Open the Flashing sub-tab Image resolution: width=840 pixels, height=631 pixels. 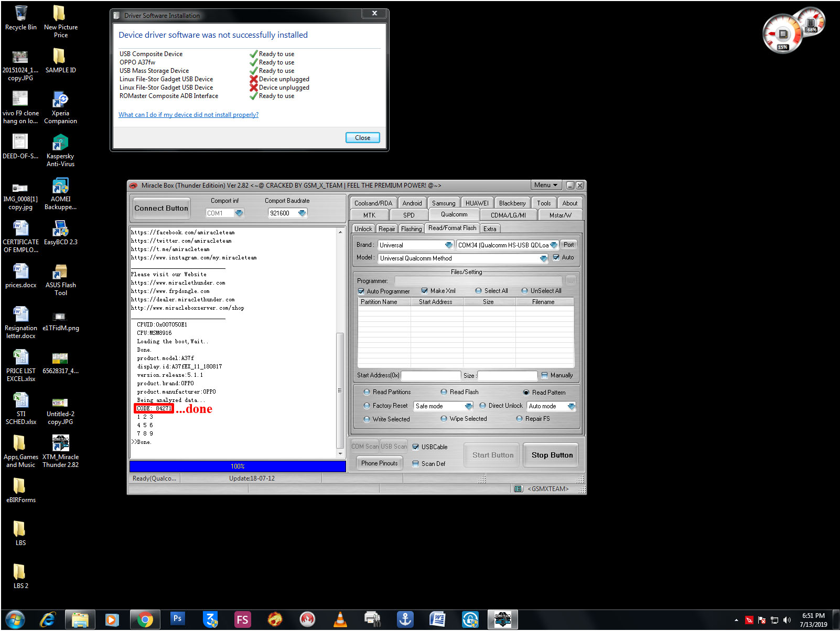(x=411, y=229)
